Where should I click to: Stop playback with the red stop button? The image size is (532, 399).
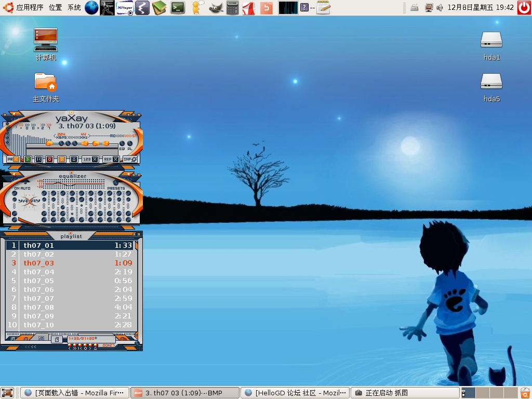(x=49, y=159)
